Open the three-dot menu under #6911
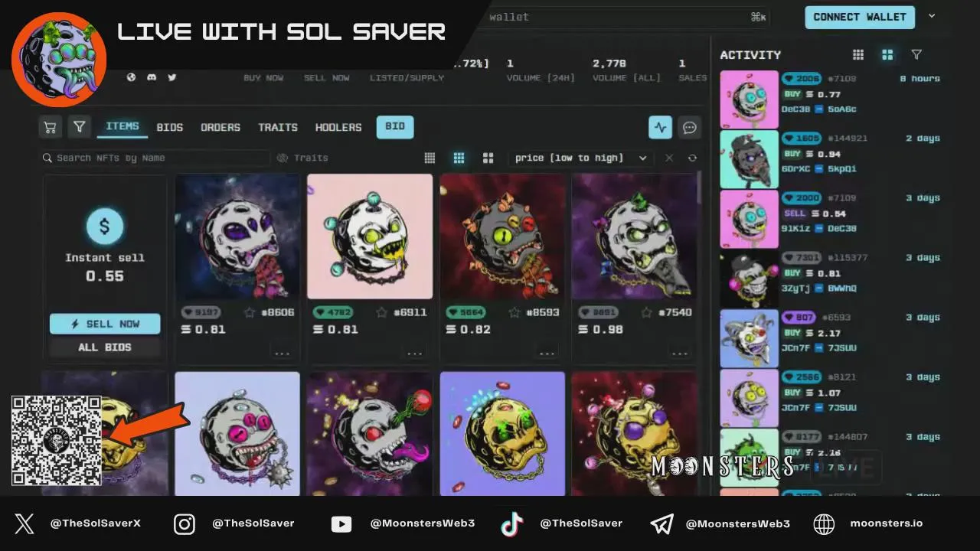This screenshot has width=980, height=551. (414, 353)
